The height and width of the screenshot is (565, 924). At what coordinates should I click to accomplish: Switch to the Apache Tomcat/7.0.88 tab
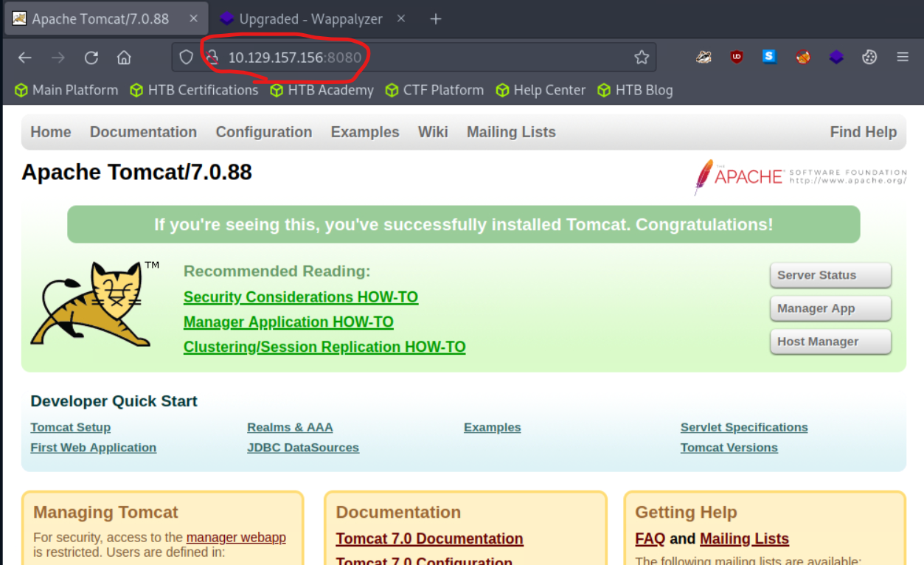[105, 19]
